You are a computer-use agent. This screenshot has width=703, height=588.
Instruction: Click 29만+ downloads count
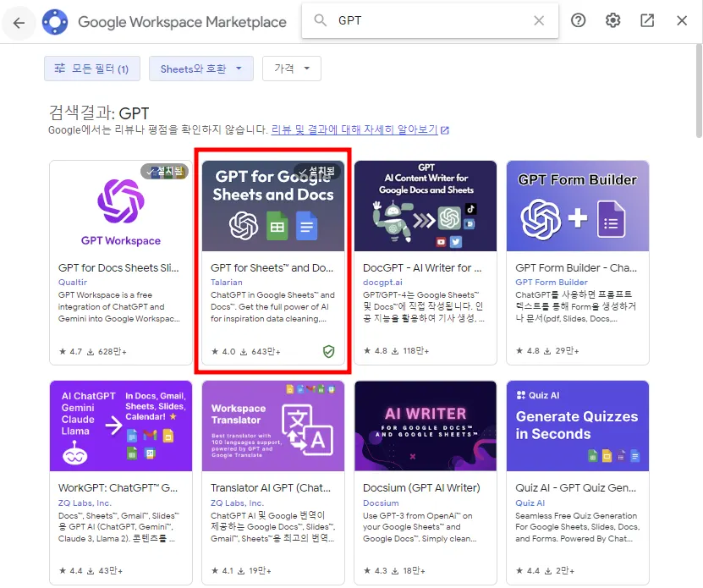[x=562, y=351]
